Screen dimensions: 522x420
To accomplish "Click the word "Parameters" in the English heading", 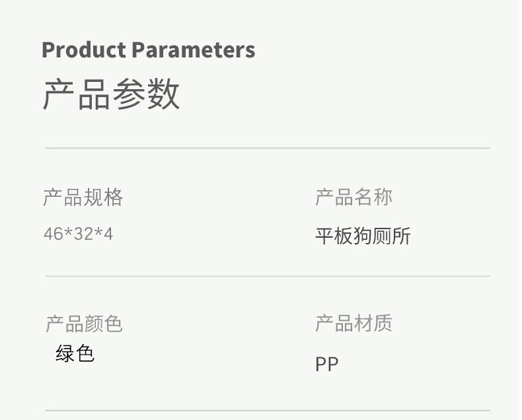I will pos(193,50).
